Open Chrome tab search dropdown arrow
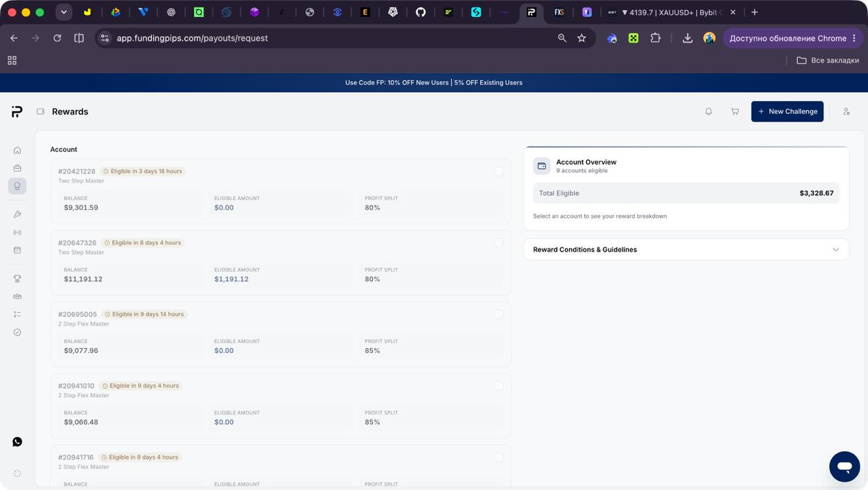The image size is (868, 490). click(64, 12)
